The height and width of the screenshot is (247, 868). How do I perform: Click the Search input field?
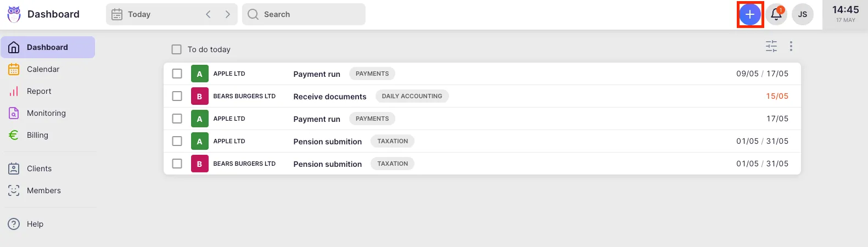coord(304,14)
